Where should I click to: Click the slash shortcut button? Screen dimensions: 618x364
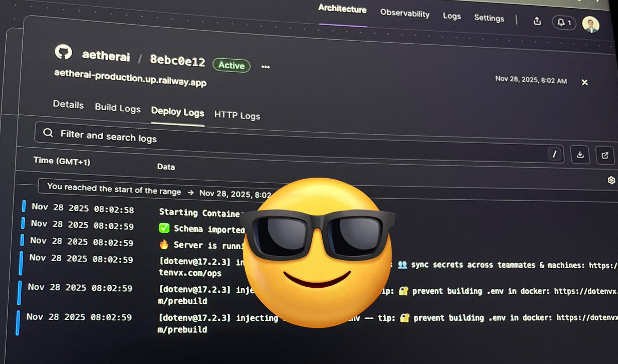click(x=555, y=153)
